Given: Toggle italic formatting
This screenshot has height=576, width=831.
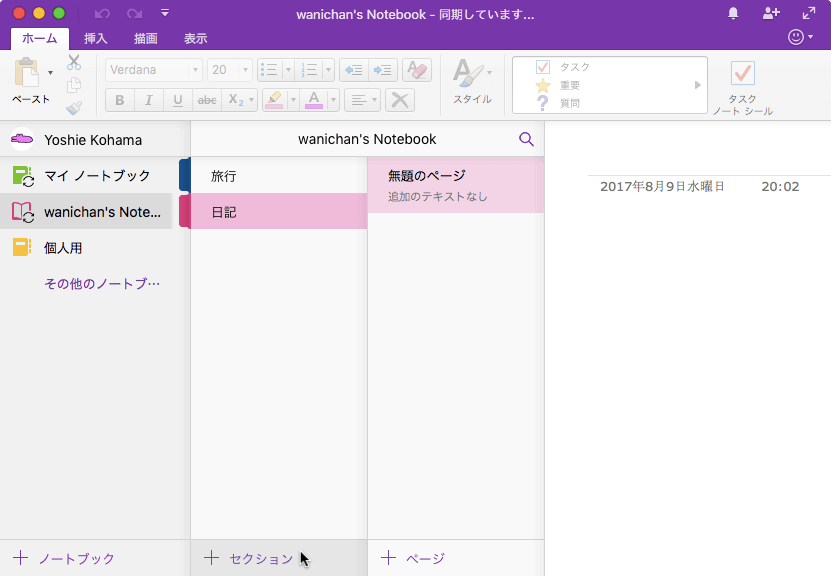Looking at the screenshot, I should (x=148, y=100).
